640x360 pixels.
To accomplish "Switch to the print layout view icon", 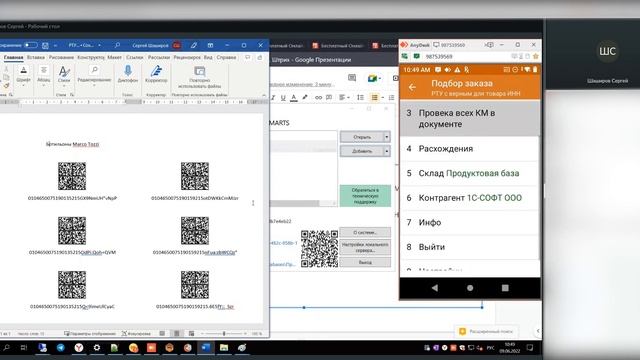I will click(x=177, y=333).
